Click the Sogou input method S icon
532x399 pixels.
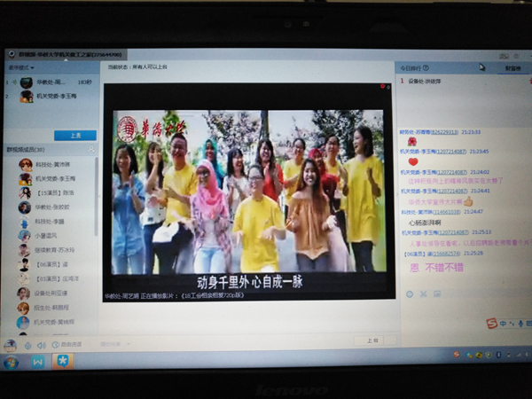[x=491, y=324]
